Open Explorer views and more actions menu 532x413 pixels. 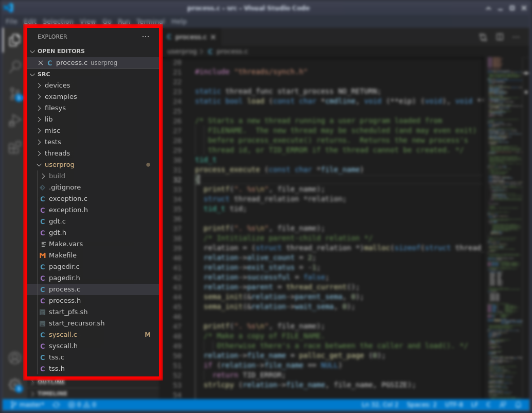(x=146, y=37)
